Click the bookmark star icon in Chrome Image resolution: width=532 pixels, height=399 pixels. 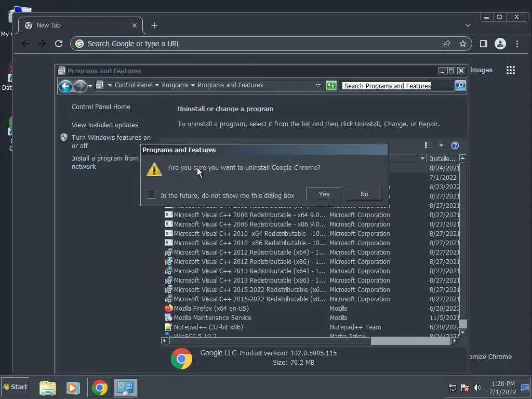click(x=463, y=44)
